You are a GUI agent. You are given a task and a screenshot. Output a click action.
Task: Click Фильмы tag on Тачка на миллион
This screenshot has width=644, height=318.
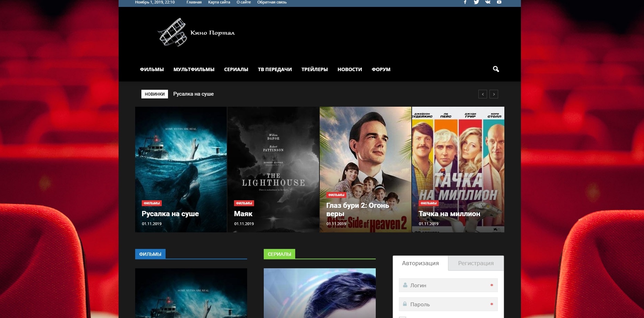point(429,203)
